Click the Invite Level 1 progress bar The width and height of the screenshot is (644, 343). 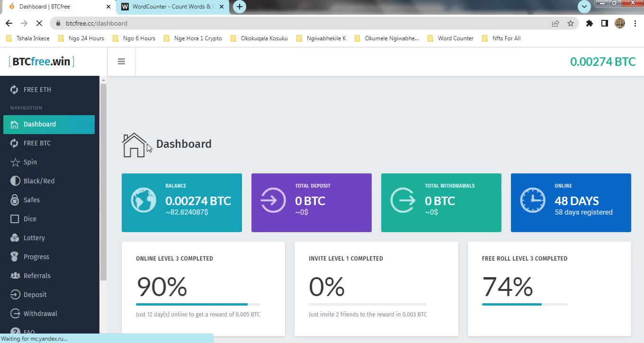pos(367,304)
